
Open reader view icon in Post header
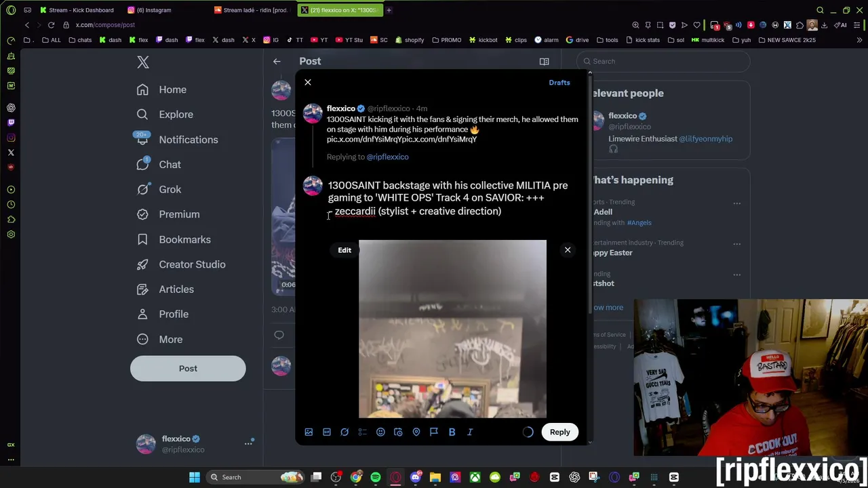click(544, 62)
